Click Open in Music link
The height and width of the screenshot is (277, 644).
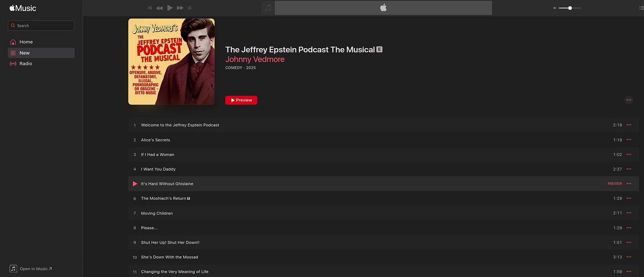[31, 269]
